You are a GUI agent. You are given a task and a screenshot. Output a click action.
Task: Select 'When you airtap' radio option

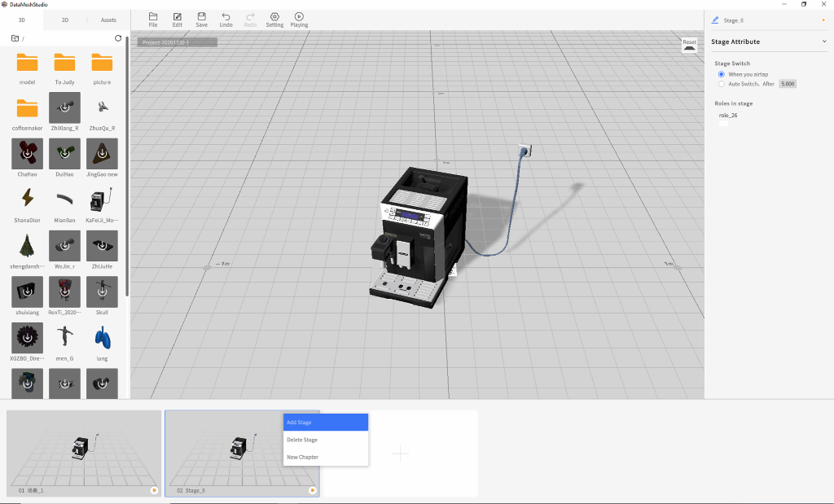(722, 74)
